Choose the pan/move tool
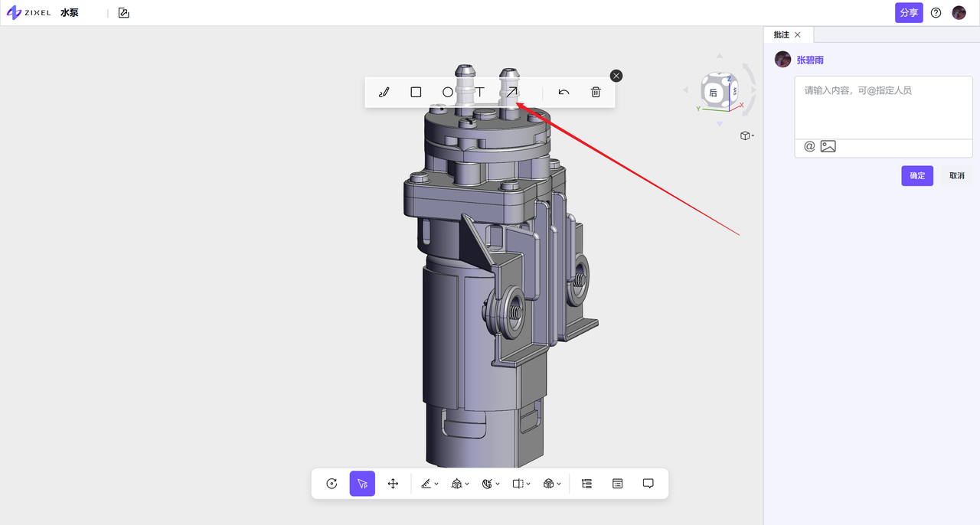 click(393, 484)
